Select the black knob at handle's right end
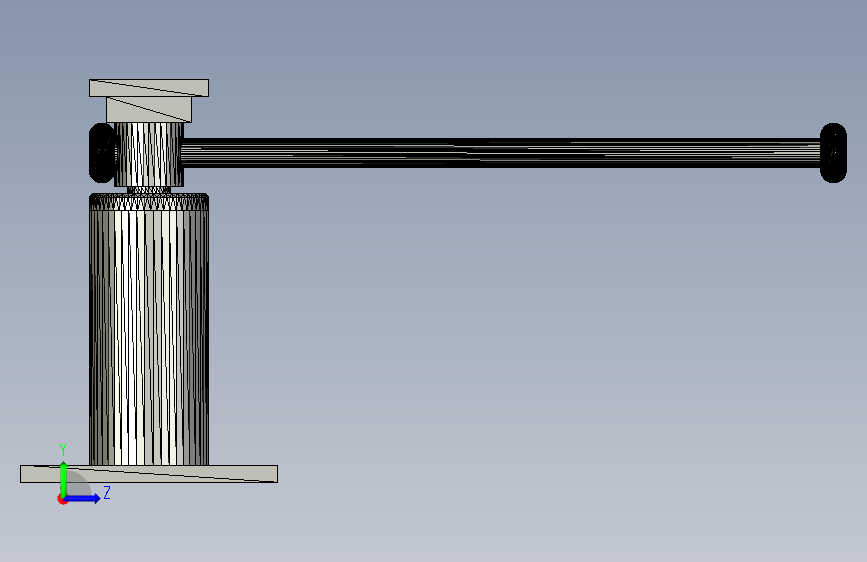Screen dimensions: 867x562 tap(833, 153)
